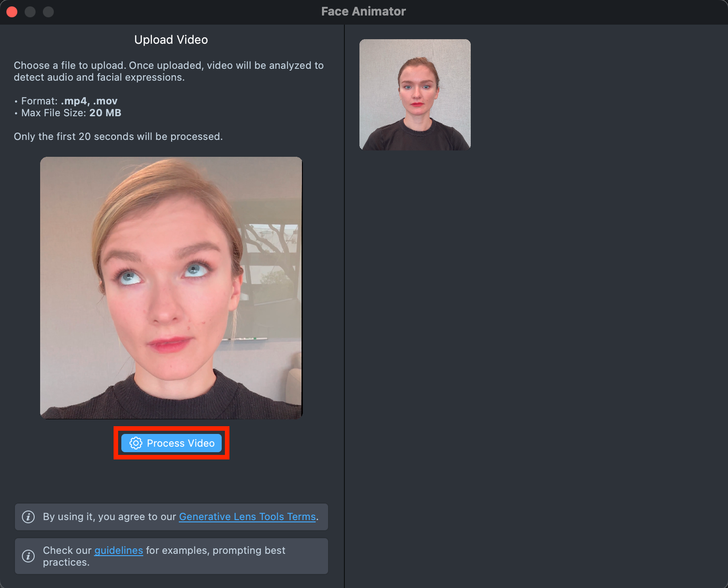Image resolution: width=728 pixels, height=588 pixels.
Task: Open the Generative Lens Tools Terms link
Action: click(247, 516)
